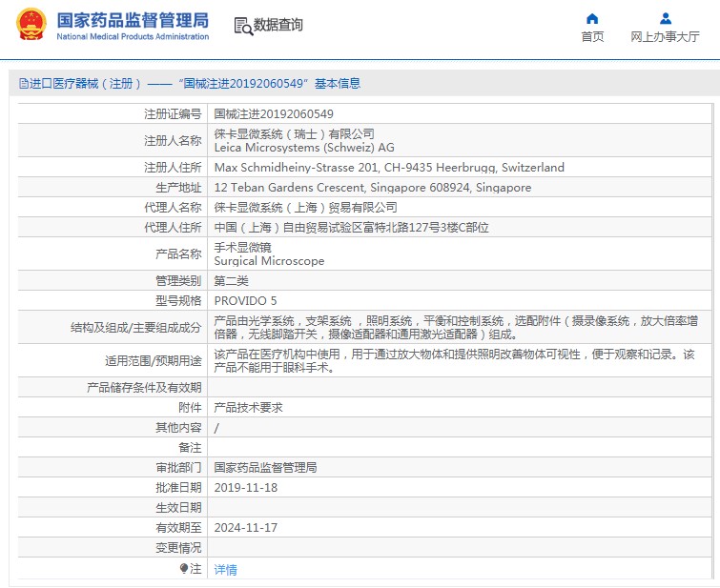Select product name 手术显微镜
The image size is (720, 588).
[x=242, y=248]
